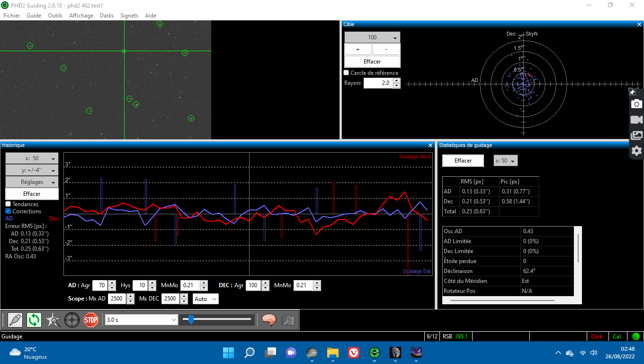Click the - zoom button in Cible
This screenshot has height=364, width=644.
click(386, 49)
